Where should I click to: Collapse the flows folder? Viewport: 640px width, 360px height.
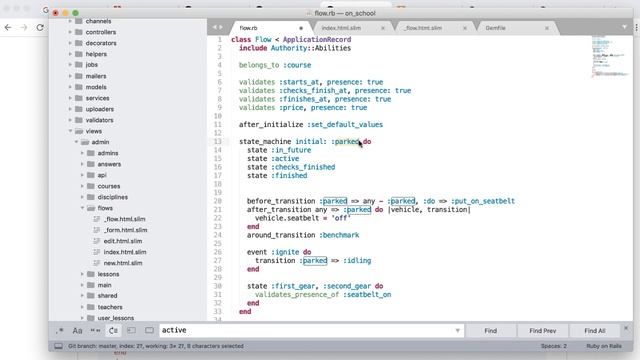(82, 208)
